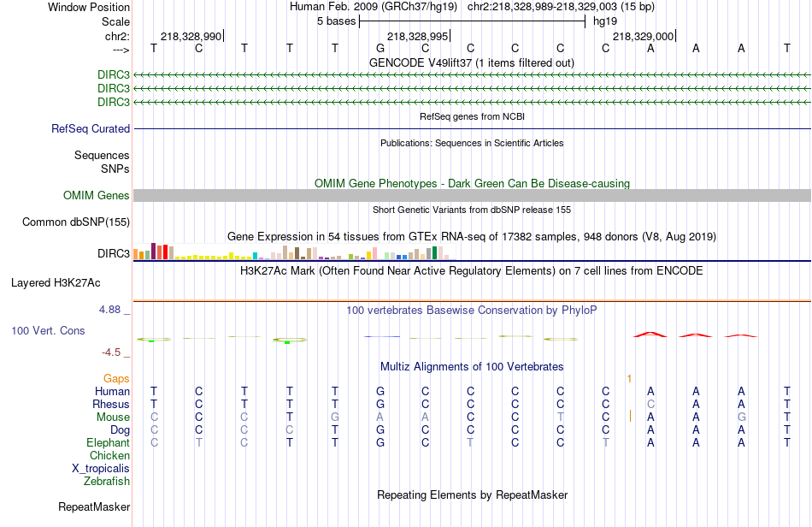Click the chr2: ruler label
Image resolution: width=812 pixels, height=527 pixels.
pos(118,36)
